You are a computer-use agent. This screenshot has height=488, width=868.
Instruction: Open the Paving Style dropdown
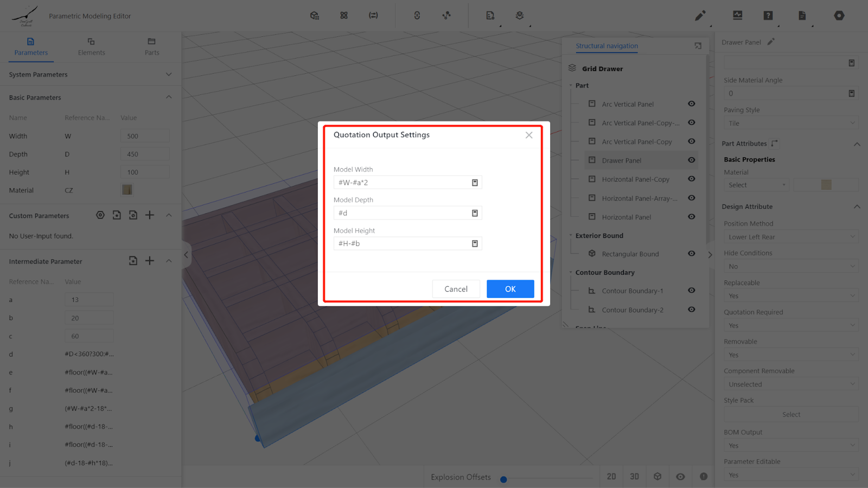790,124
